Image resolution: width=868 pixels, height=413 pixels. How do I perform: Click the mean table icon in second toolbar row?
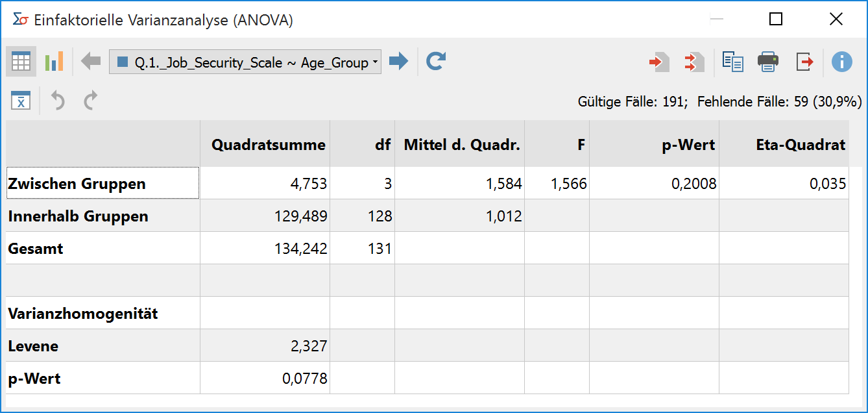(x=21, y=100)
